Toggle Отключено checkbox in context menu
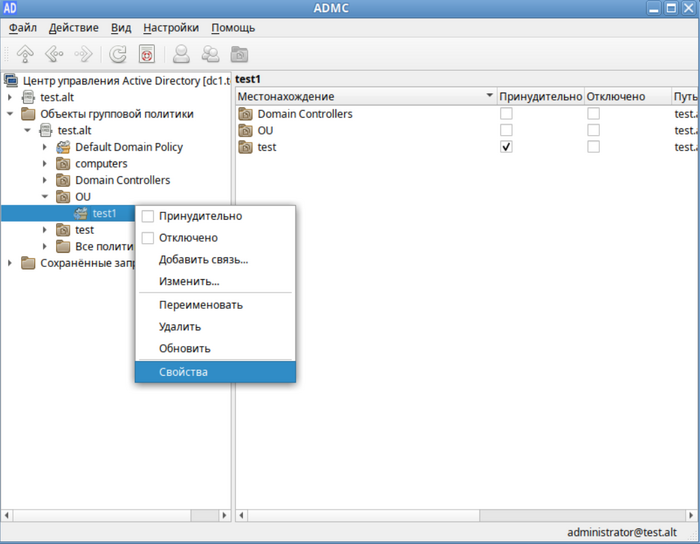700x544 pixels. pos(148,238)
